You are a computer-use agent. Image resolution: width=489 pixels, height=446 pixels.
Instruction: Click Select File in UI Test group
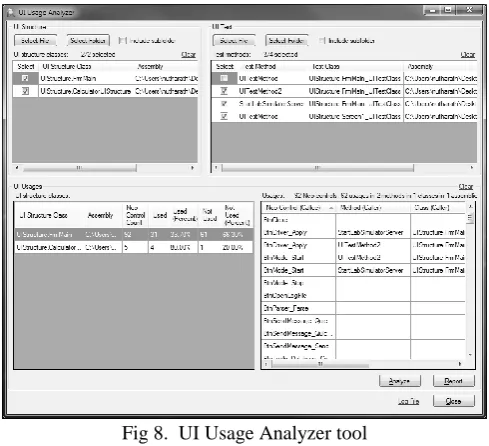pyautogui.click(x=234, y=41)
